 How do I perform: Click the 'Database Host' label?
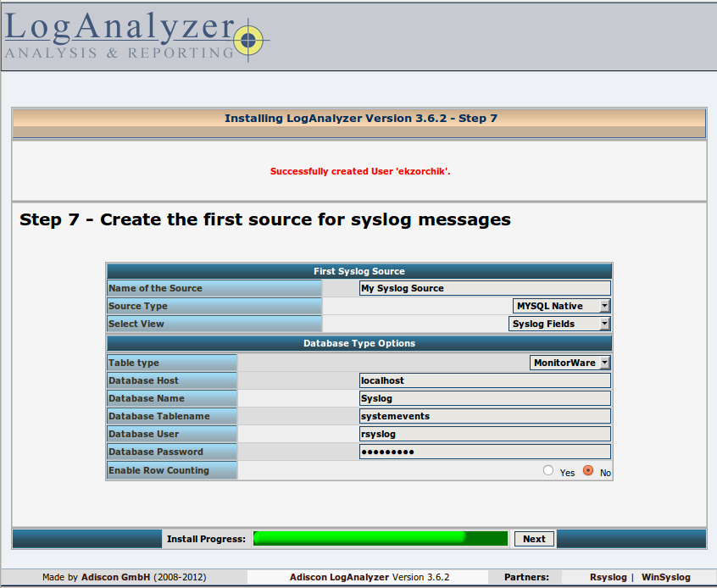(143, 380)
